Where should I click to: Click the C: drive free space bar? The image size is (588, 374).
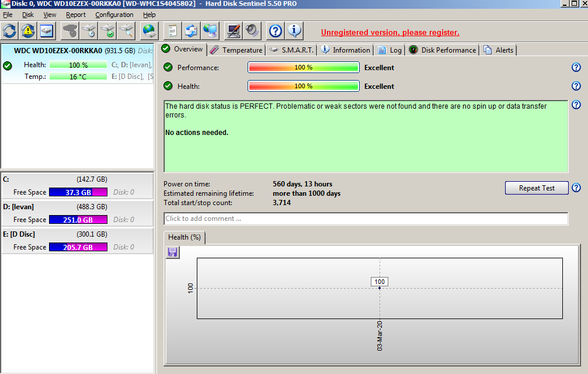click(78, 192)
